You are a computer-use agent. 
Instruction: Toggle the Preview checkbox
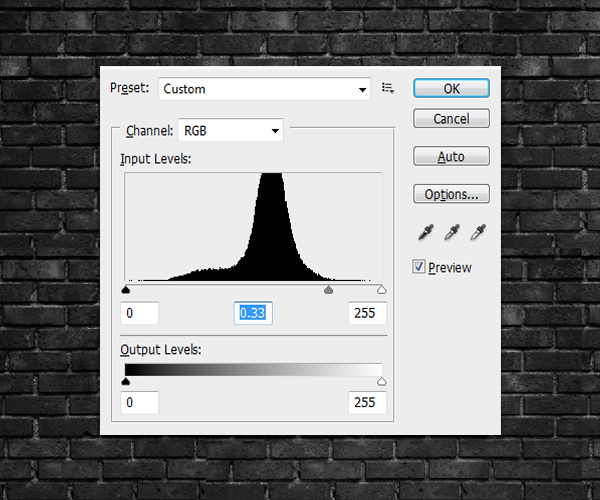tap(420, 267)
